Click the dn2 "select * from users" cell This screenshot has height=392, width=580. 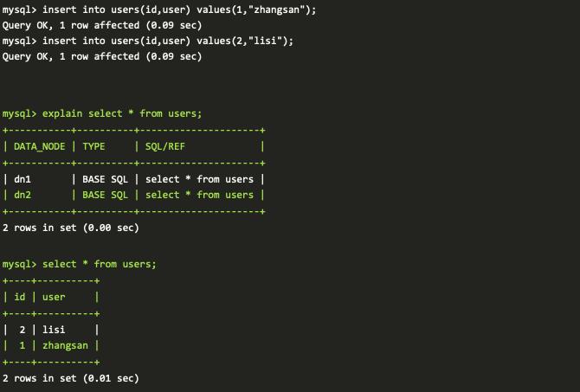(199, 195)
